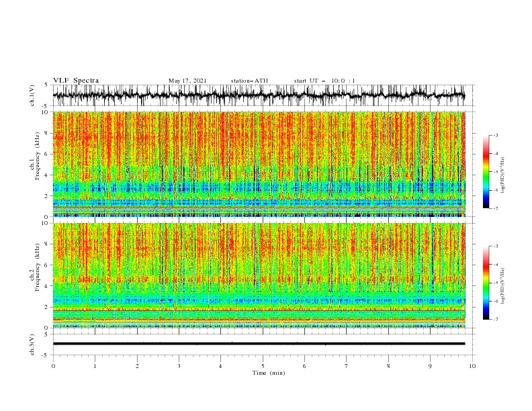Image resolution: width=532 pixels, height=411 pixels.
Task: Click the "8" tick on the time axis
Action: click(x=388, y=366)
